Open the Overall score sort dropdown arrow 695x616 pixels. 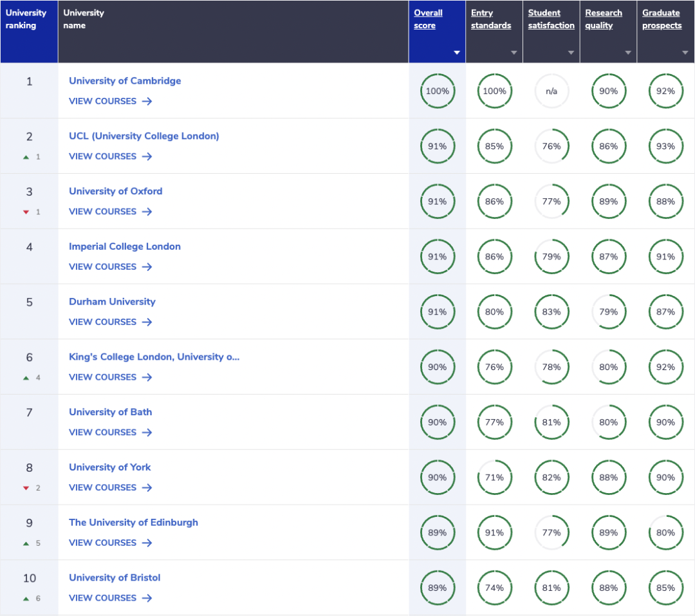coord(457,53)
